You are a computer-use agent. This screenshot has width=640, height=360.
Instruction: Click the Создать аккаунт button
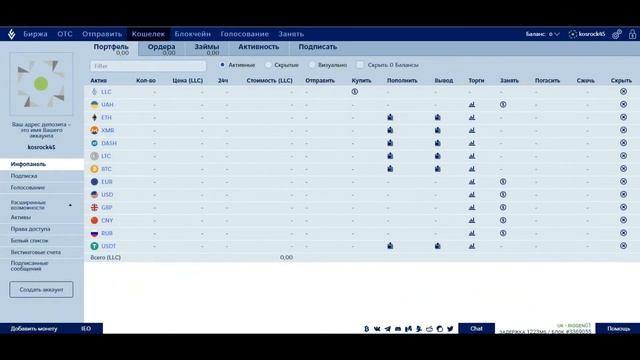(41, 289)
